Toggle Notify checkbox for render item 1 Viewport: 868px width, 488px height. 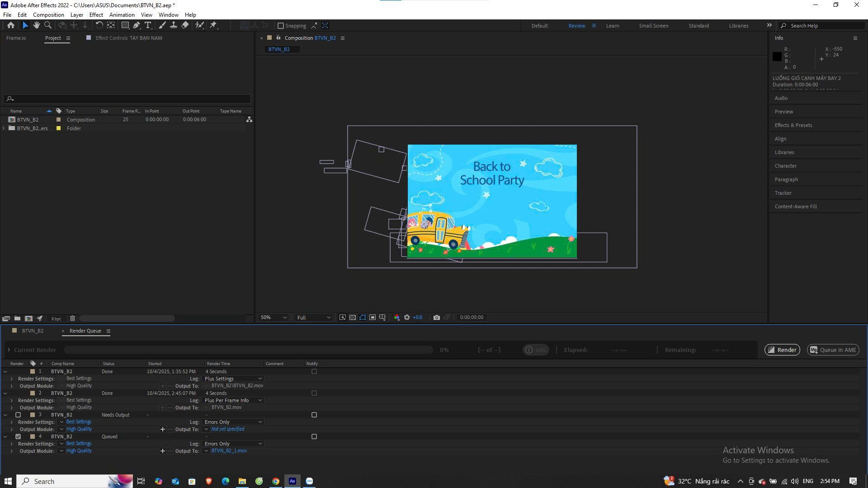coord(314,371)
